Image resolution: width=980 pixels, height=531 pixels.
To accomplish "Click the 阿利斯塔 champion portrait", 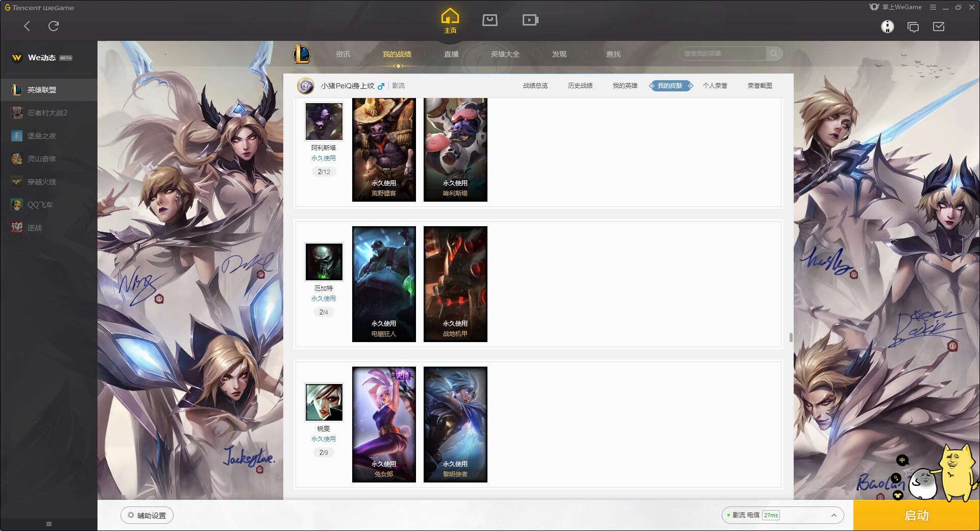I will 324,122.
